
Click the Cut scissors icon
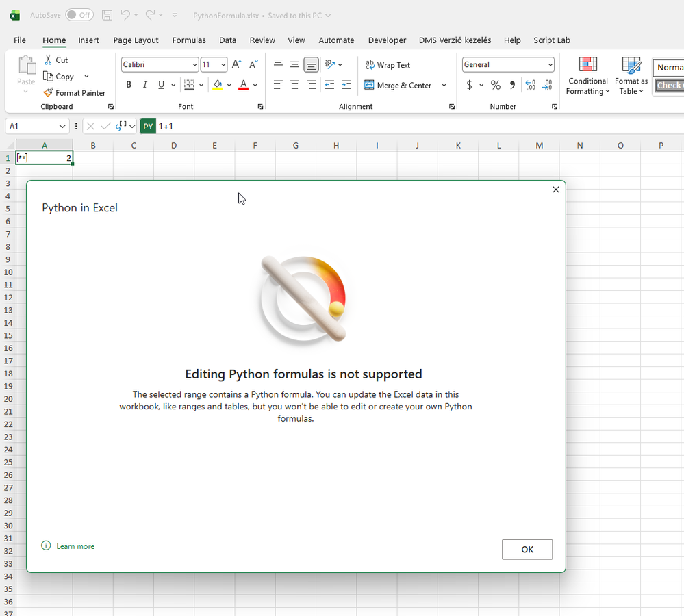click(x=48, y=60)
